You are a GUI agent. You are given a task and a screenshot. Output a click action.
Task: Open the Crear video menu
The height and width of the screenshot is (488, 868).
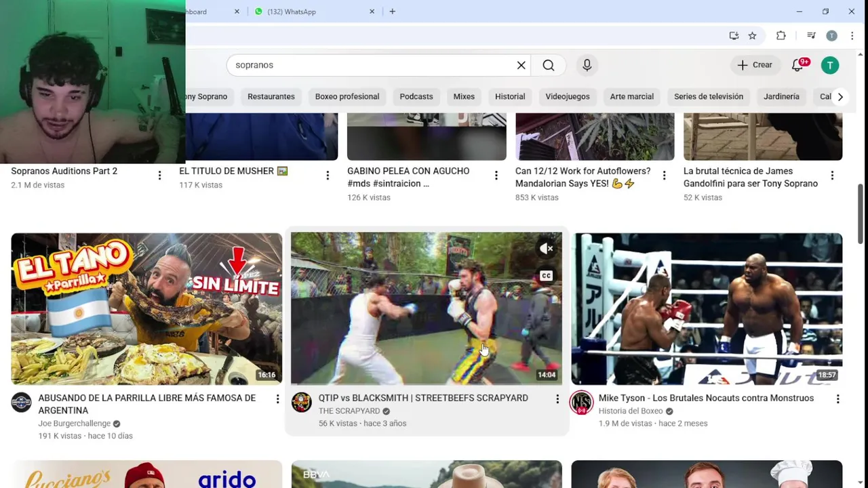click(755, 65)
